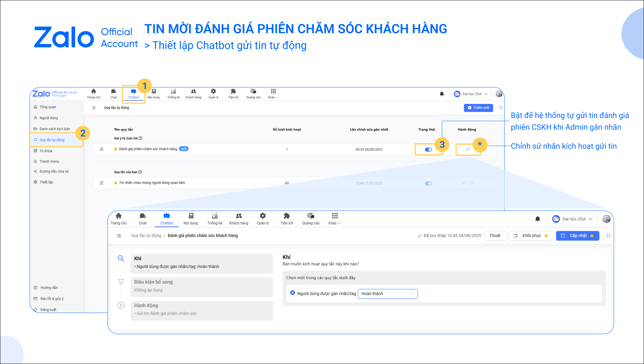The width and height of the screenshot is (644, 364).
Task: Click fullscreen icon next to Thêm mới
Action: click(x=501, y=108)
